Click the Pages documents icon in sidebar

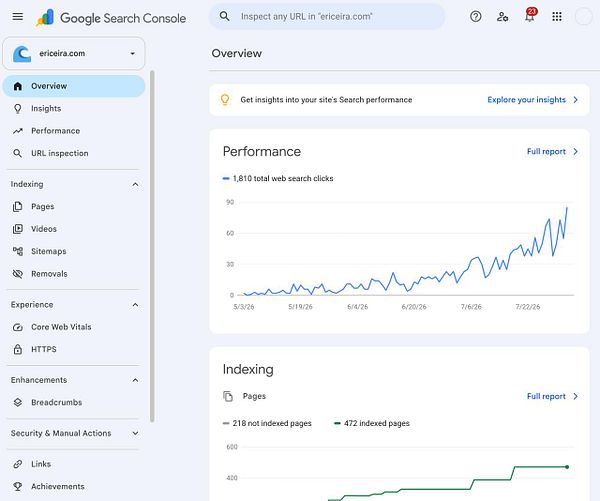(18, 207)
